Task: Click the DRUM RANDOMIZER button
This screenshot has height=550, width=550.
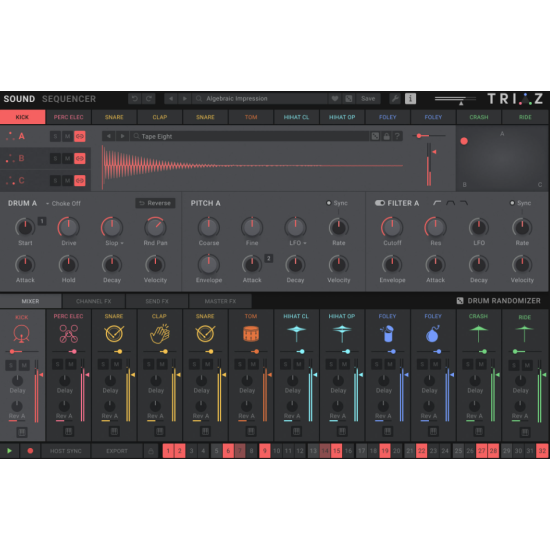Action: 499,301
